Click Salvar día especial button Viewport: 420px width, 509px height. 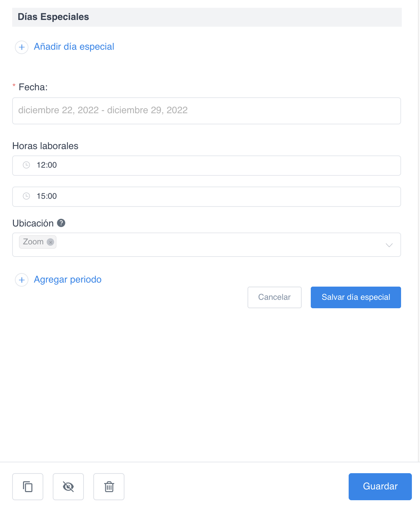[x=355, y=297]
